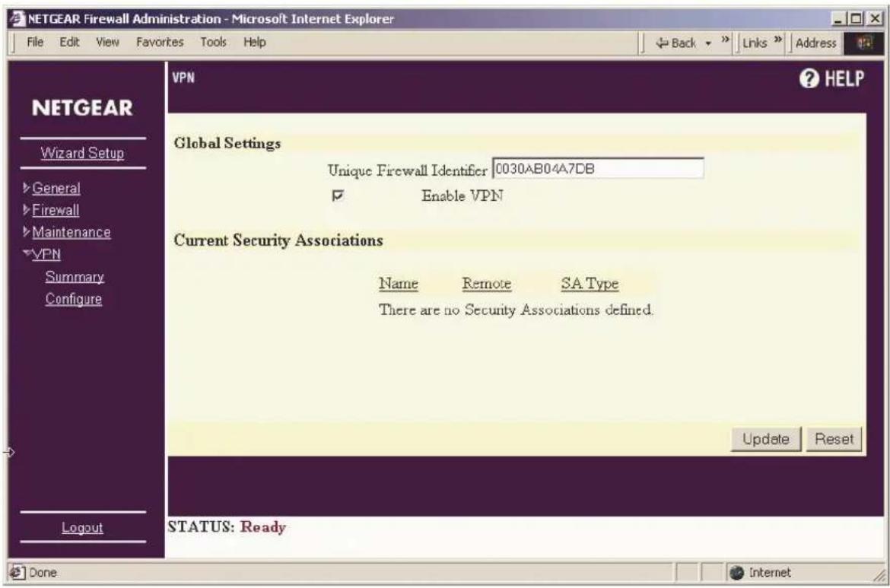The width and height of the screenshot is (890, 588).
Task: Click the STATUS: Ready text
Action: 227,527
